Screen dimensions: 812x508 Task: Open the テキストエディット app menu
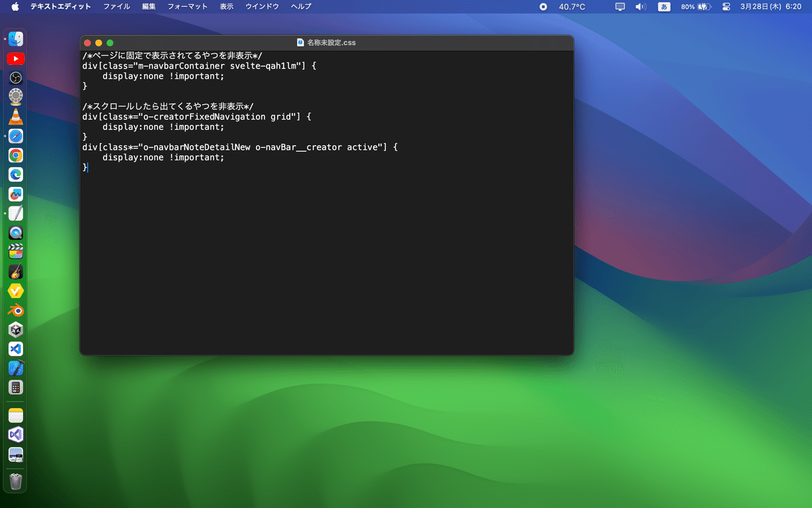click(60, 6)
